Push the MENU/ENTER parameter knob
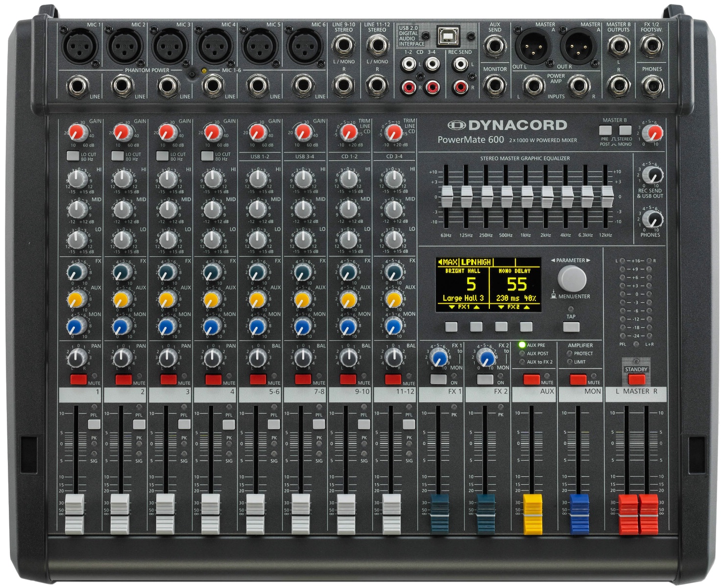This screenshot has width=724, height=588. tap(572, 279)
